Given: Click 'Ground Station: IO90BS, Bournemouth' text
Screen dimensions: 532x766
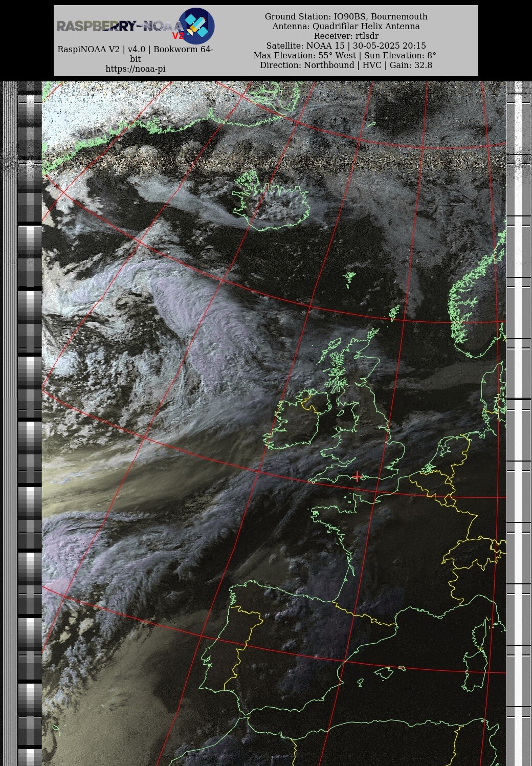Looking at the screenshot, I should (x=346, y=17).
